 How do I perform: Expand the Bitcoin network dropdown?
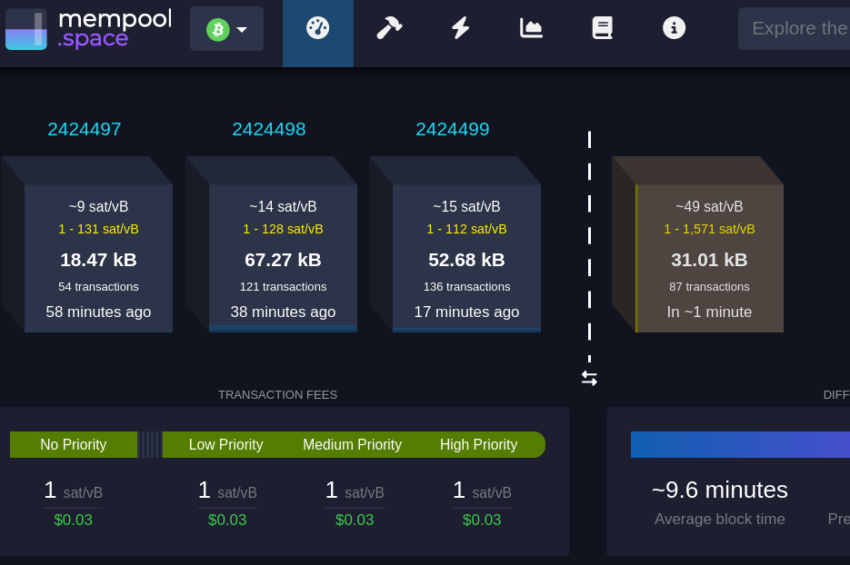tap(227, 29)
